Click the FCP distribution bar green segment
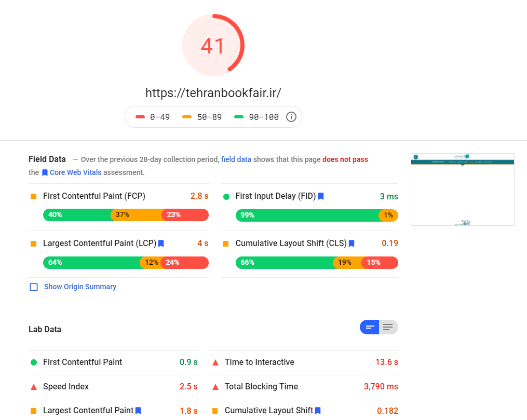 tap(77, 215)
